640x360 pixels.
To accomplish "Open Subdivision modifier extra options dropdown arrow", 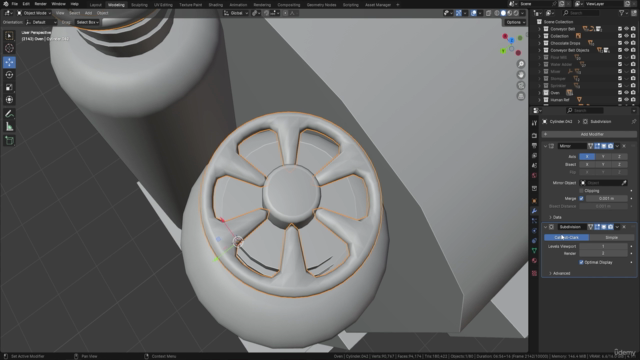I will [617, 227].
